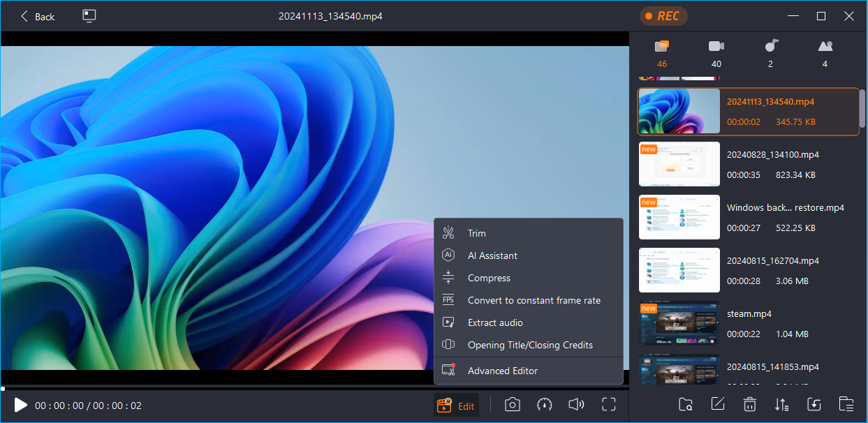
Task: Click the video preview area
Action: [314, 207]
